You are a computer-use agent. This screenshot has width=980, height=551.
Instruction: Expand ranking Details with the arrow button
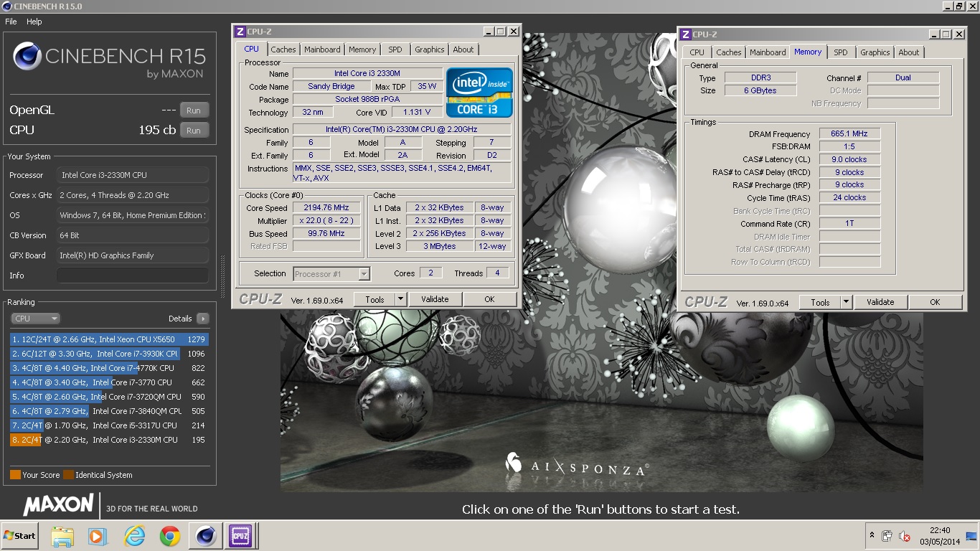coord(202,319)
